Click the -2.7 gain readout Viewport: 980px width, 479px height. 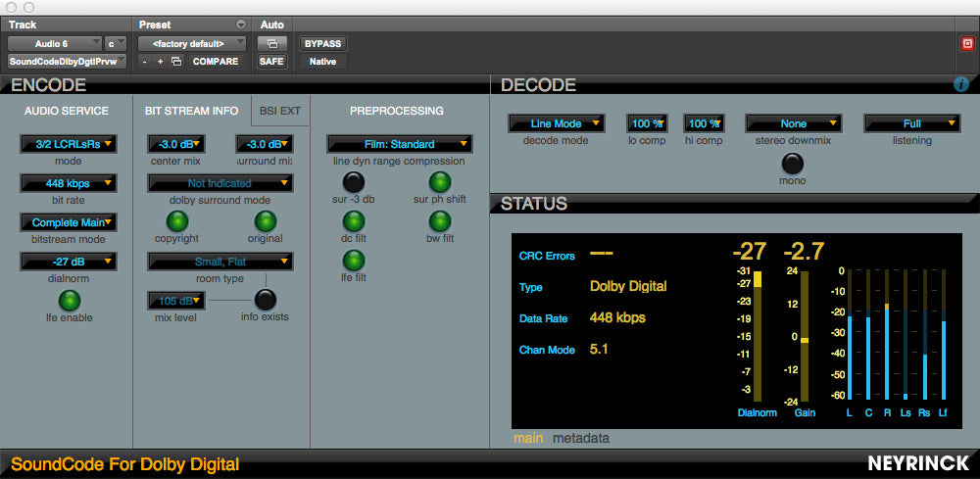805,251
